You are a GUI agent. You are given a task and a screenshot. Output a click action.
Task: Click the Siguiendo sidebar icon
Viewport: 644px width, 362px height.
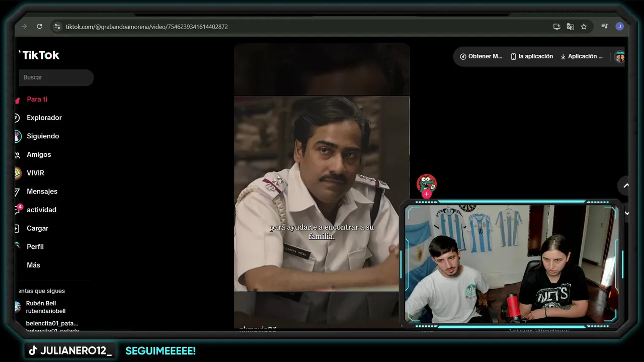[x=18, y=136]
